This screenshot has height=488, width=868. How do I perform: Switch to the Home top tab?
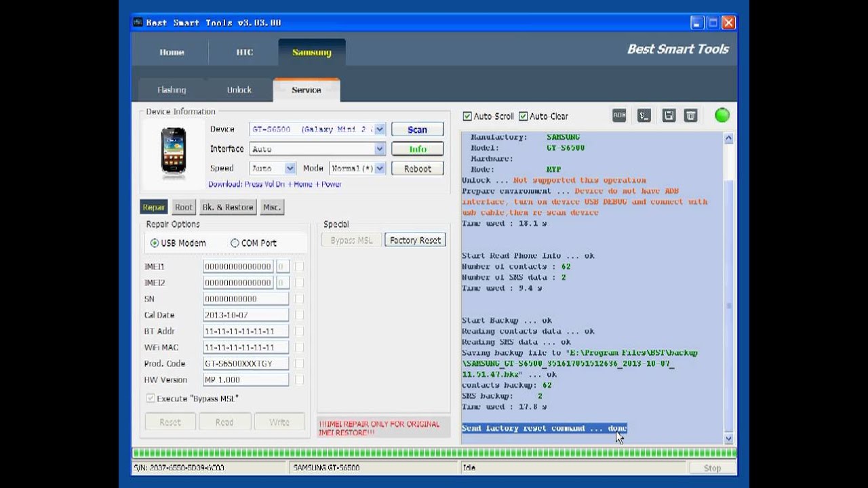coord(172,52)
